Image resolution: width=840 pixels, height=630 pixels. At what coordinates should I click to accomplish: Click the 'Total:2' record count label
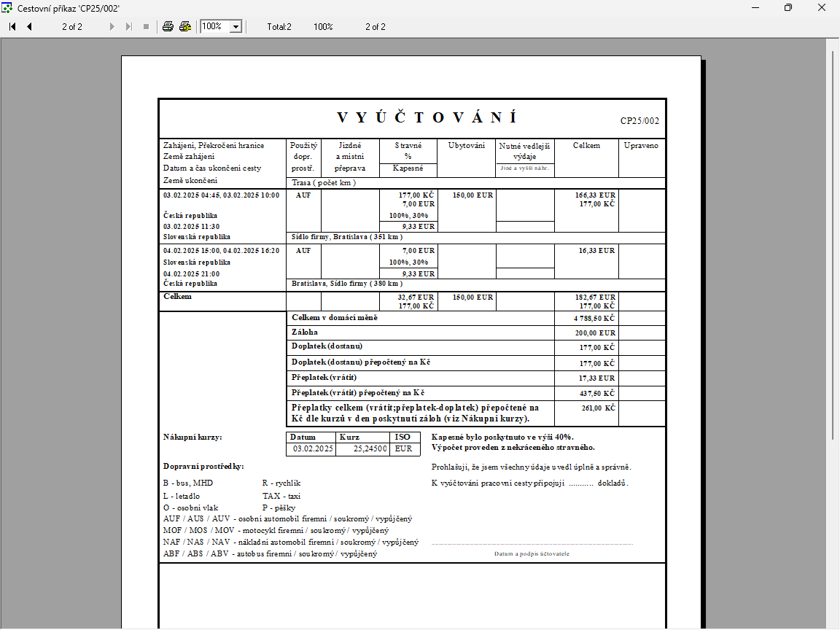coord(279,27)
